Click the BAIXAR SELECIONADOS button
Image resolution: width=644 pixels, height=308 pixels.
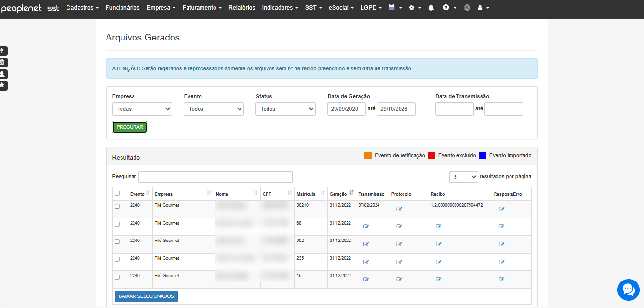tap(146, 296)
